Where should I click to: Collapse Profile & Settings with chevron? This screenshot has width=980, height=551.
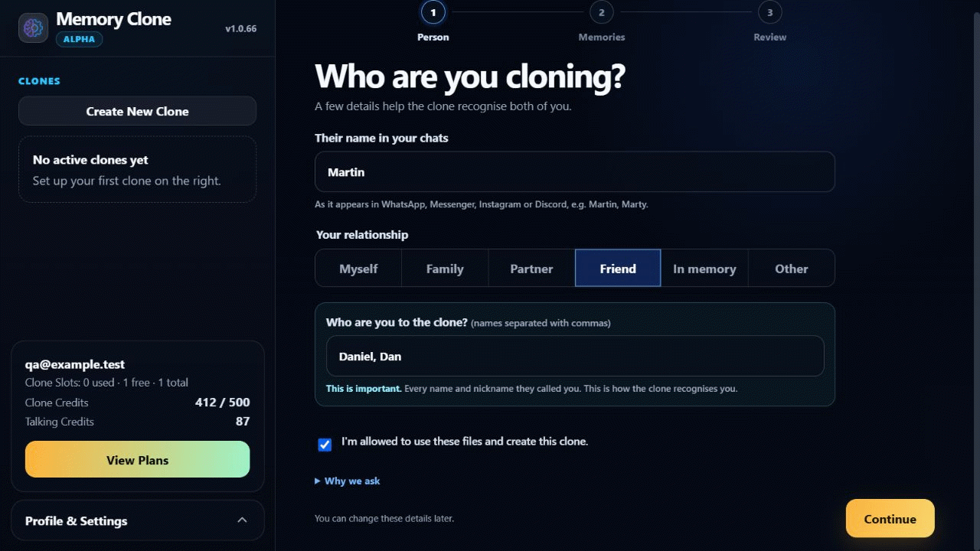pos(242,520)
